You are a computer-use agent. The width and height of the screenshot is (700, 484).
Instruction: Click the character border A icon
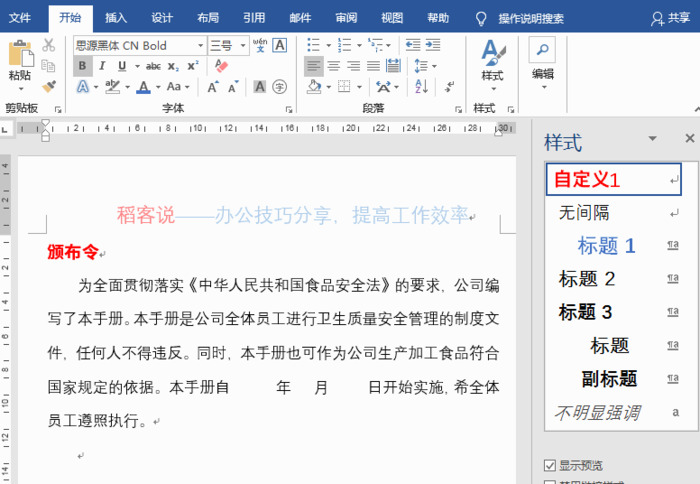pos(280,46)
